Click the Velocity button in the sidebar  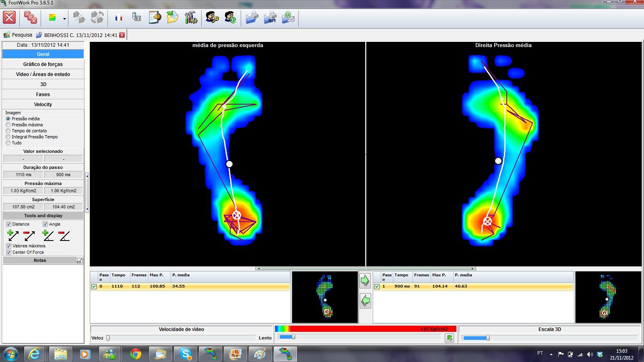43,104
